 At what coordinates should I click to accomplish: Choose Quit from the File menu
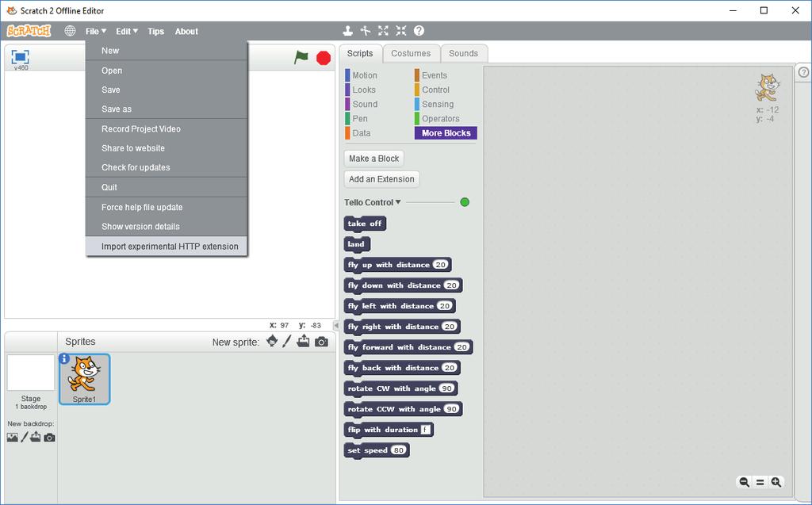167,188
